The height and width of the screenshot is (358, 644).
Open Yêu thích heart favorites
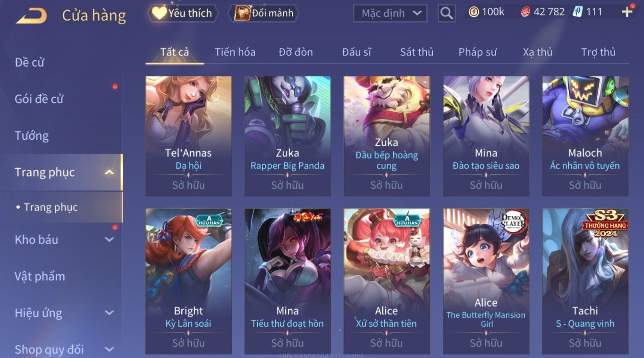point(183,13)
